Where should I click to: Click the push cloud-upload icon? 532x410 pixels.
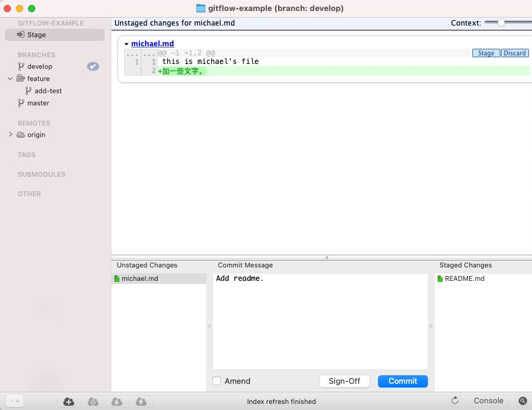click(141, 401)
